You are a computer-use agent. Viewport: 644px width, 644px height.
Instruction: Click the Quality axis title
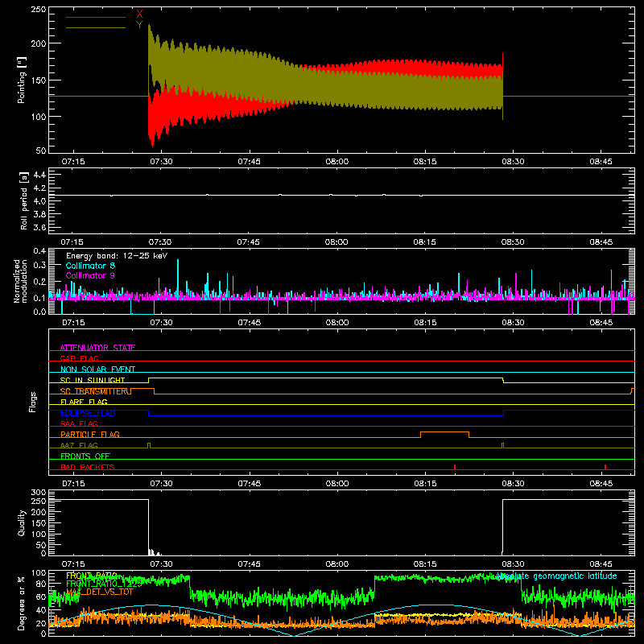pos(22,522)
